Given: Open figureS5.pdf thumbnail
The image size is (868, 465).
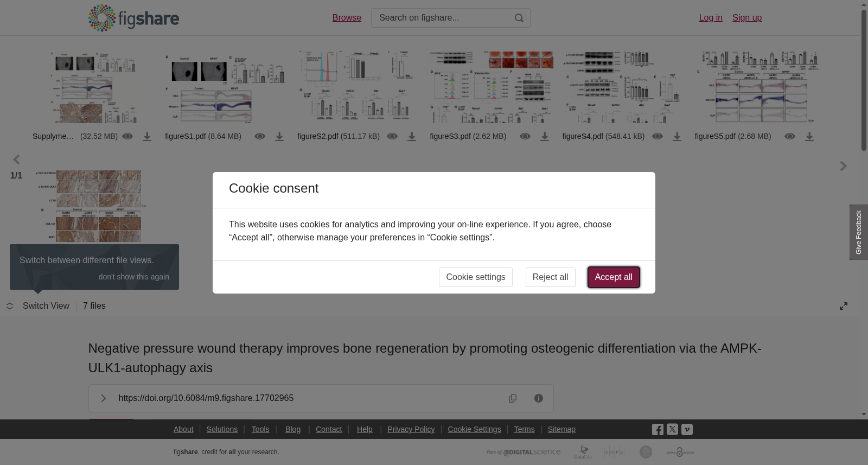Looking at the screenshot, I should (757, 88).
